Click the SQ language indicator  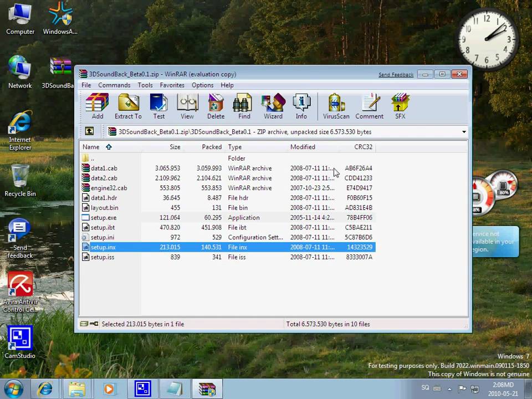(x=425, y=387)
